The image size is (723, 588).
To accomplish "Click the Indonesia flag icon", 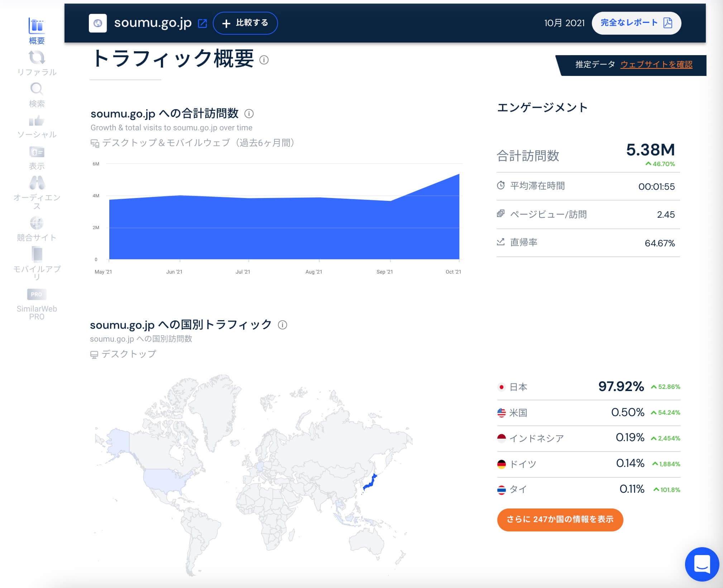I will tap(502, 438).
